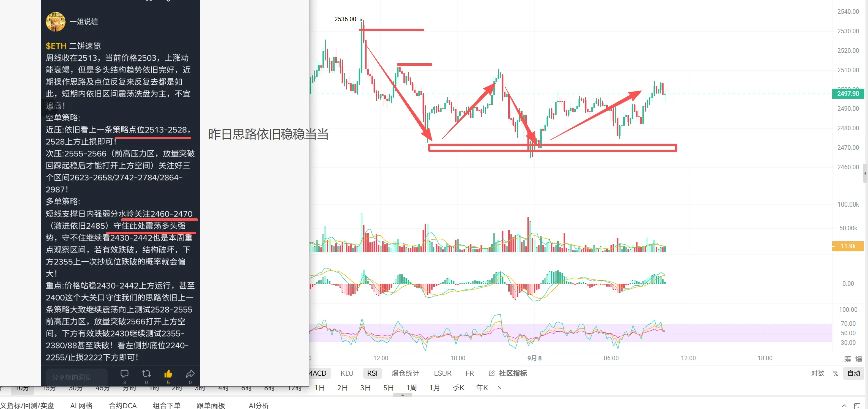Toggle the % percentage scale option
868x409 pixels.
(836, 373)
